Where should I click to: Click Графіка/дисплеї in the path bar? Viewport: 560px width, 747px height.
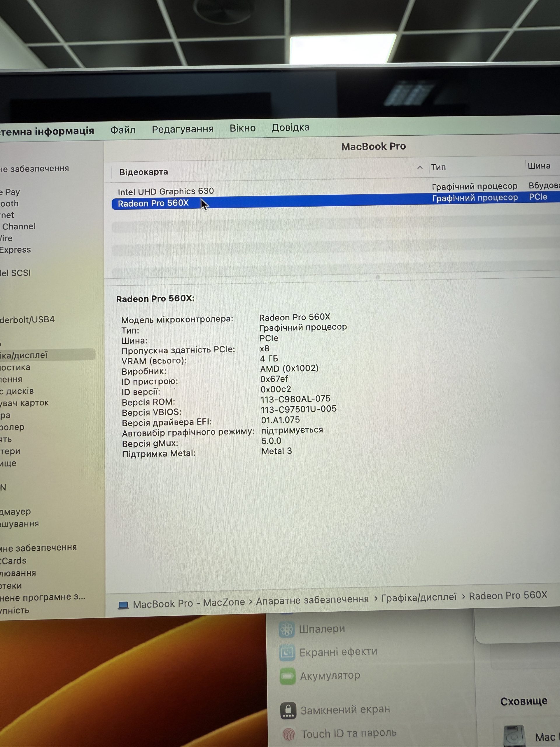pos(419,597)
